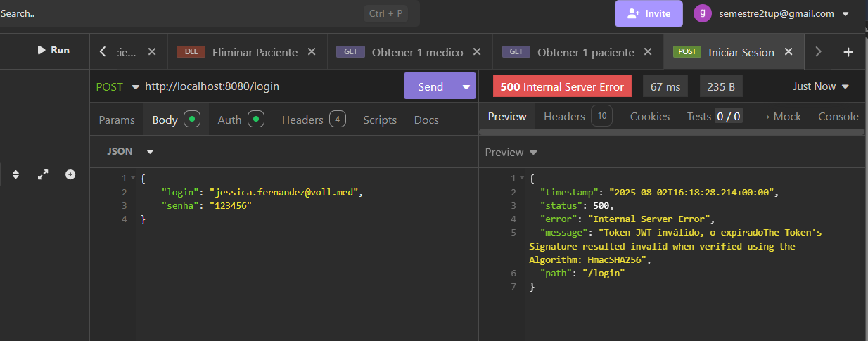
Task: Open the response Preview tab
Action: click(507, 116)
